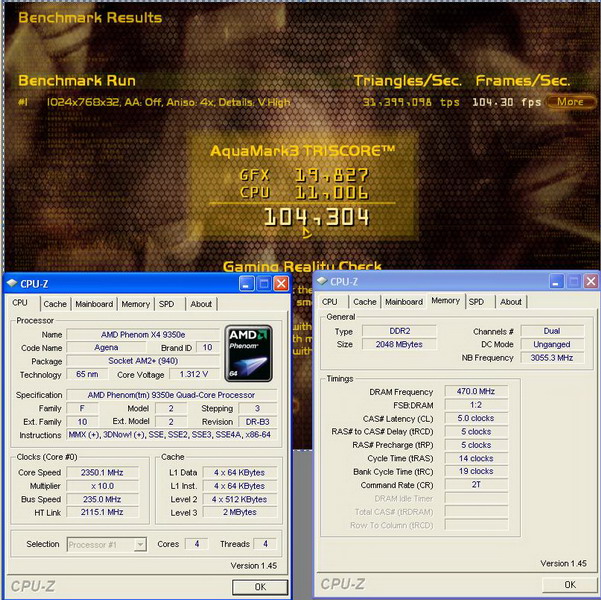Switch to Cache tab in left CPU-Z window
Screen dimensions: 601x600
tap(55, 304)
